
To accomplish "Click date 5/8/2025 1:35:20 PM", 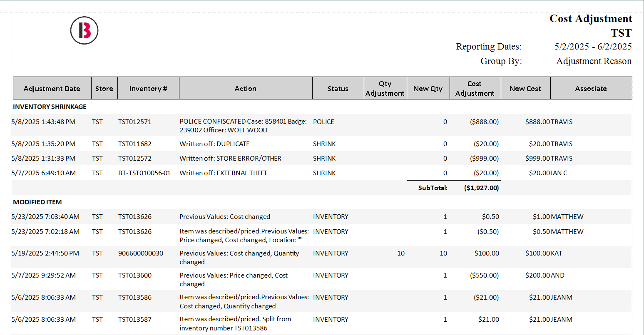I will 43,144.
